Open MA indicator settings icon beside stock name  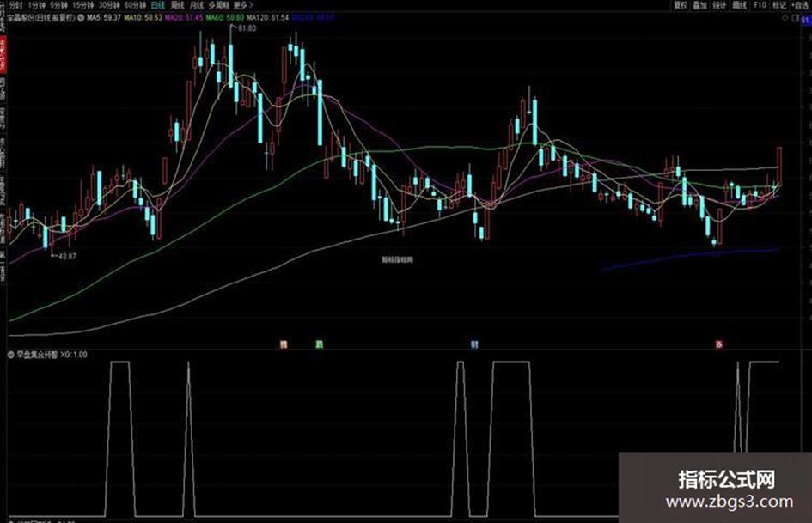81,18
